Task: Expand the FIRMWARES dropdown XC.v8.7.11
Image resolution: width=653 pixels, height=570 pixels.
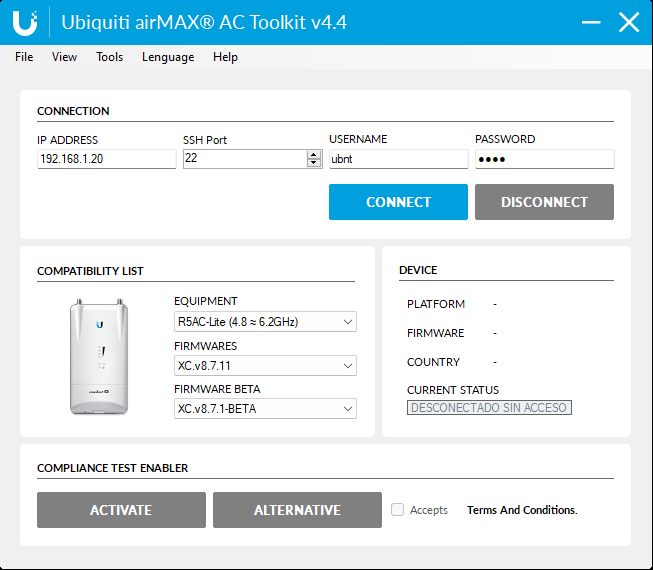Action: click(265, 366)
